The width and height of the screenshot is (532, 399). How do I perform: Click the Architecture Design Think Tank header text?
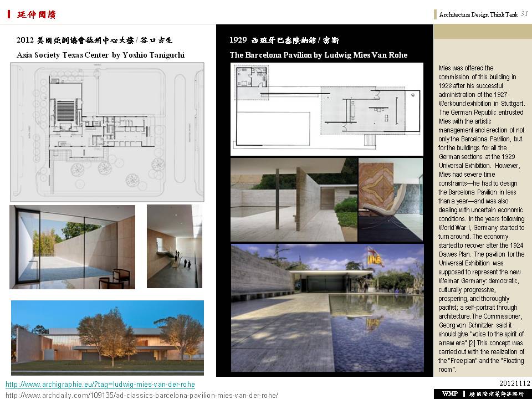click(478, 15)
